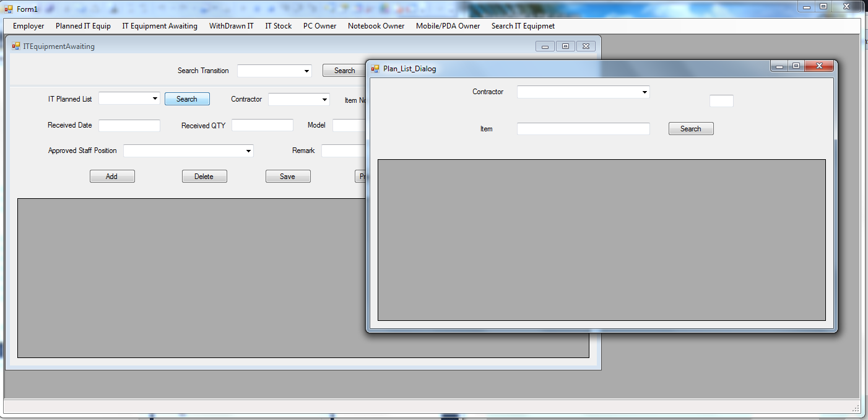Open the IT Equipment Awaiting menu

point(160,26)
